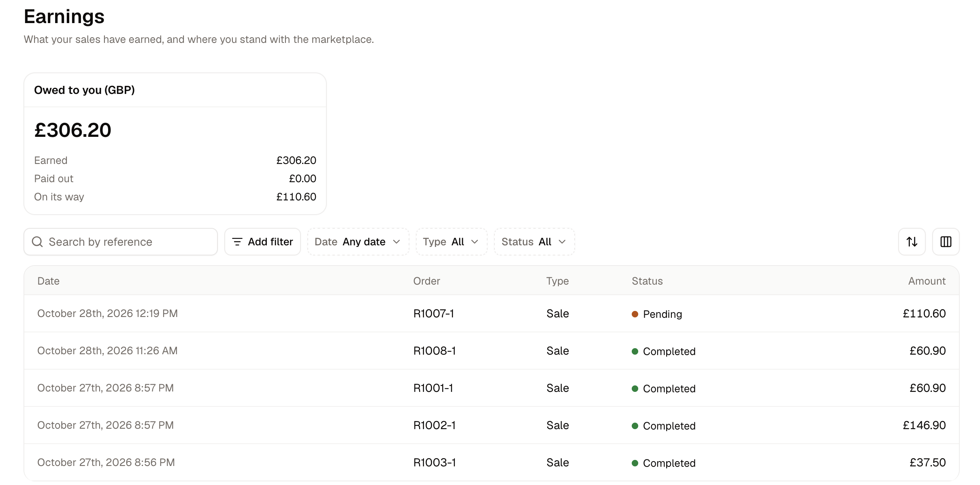This screenshot has width=980, height=485.
Task: Focus the Search by reference field
Action: pos(121,242)
